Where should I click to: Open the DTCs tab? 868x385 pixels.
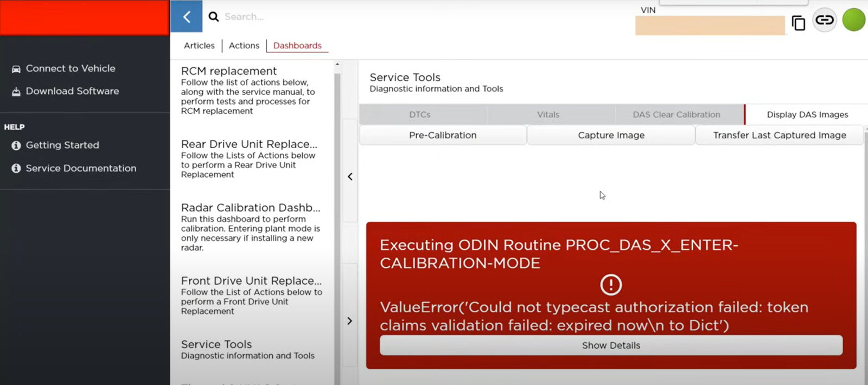pos(420,114)
